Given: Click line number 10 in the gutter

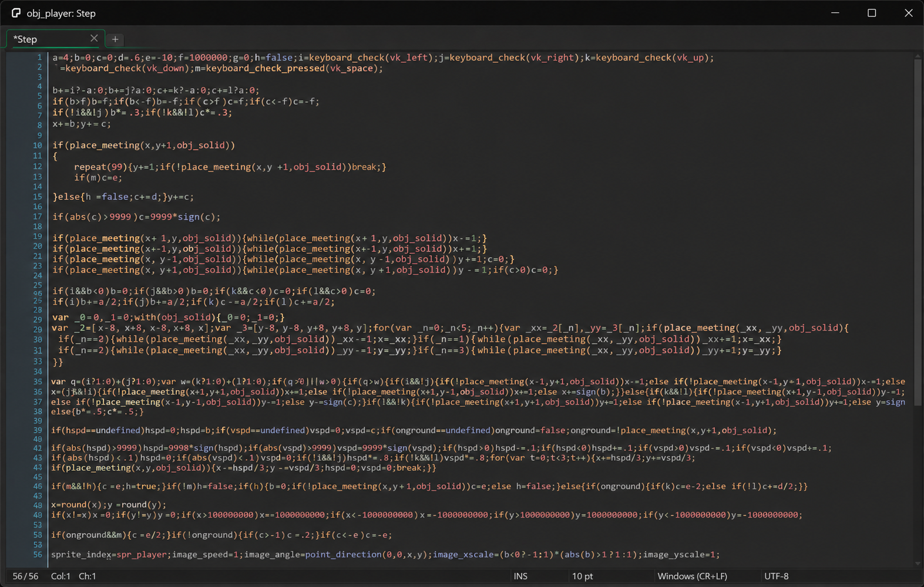Looking at the screenshot, I should click(x=38, y=145).
